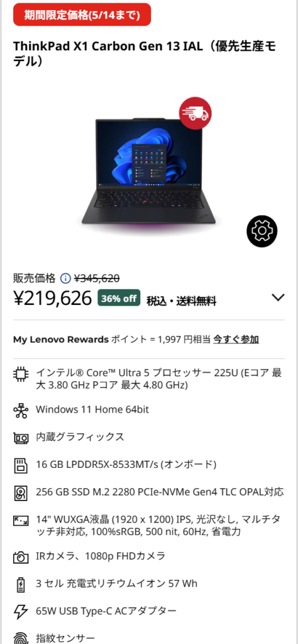This screenshot has width=298, height=644.
Task: Click the lightning power adapter icon
Action: point(21,611)
